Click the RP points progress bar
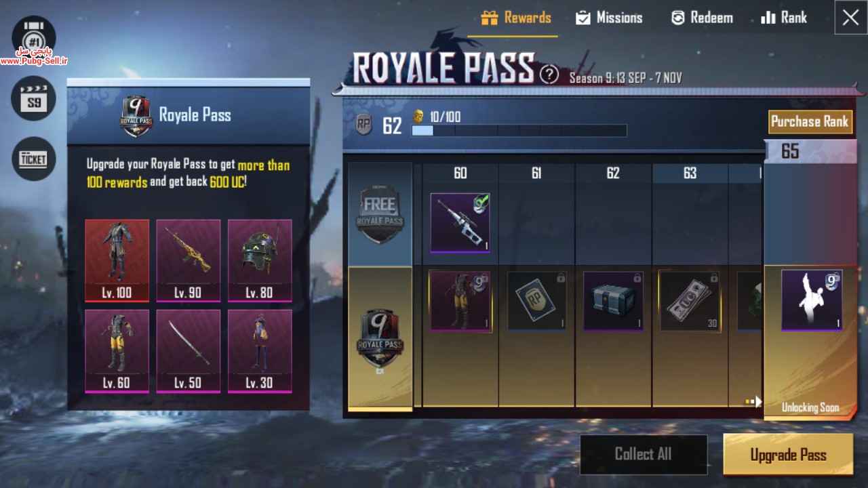The width and height of the screenshot is (868, 488). (519, 130)
